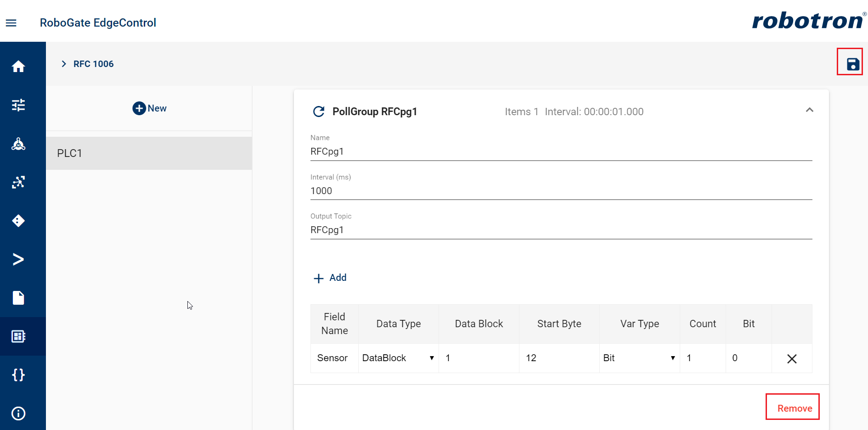Click Add to insert a field
The image size is (868, 430).
(330, 278)
